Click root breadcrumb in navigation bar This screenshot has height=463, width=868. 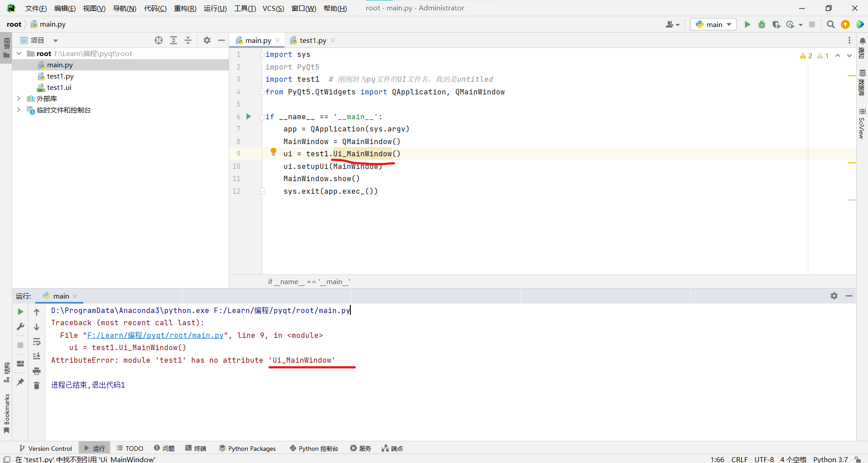pyautogui.click(x=14, y=24)
